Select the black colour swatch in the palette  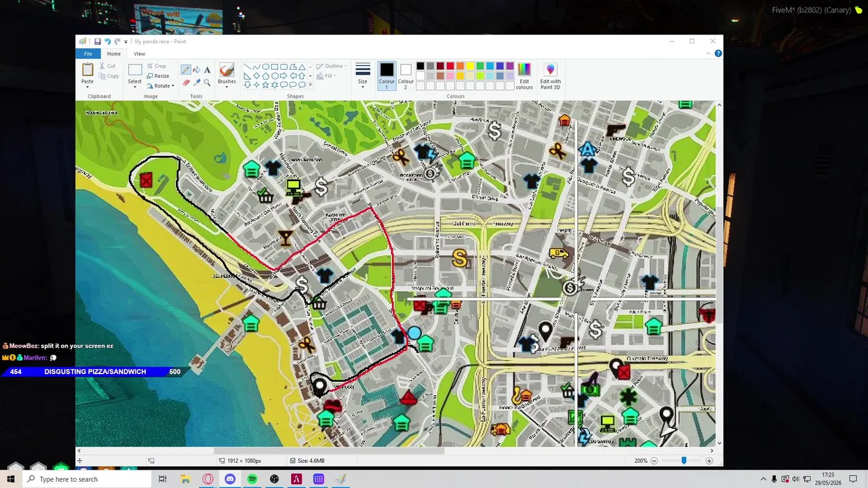(420, 66)
